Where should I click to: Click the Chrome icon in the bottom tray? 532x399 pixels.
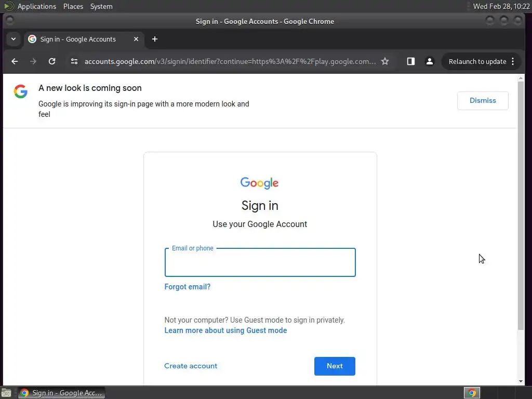coord(472,393)
